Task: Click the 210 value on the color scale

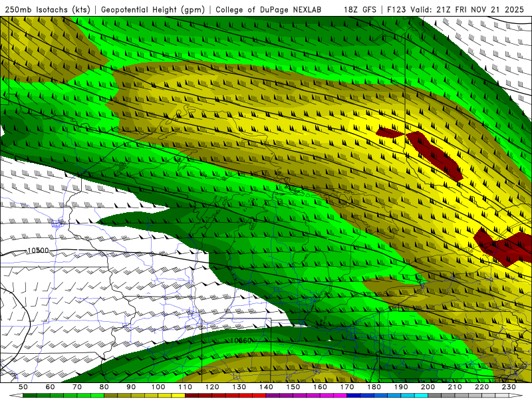Action: (455, 387)
